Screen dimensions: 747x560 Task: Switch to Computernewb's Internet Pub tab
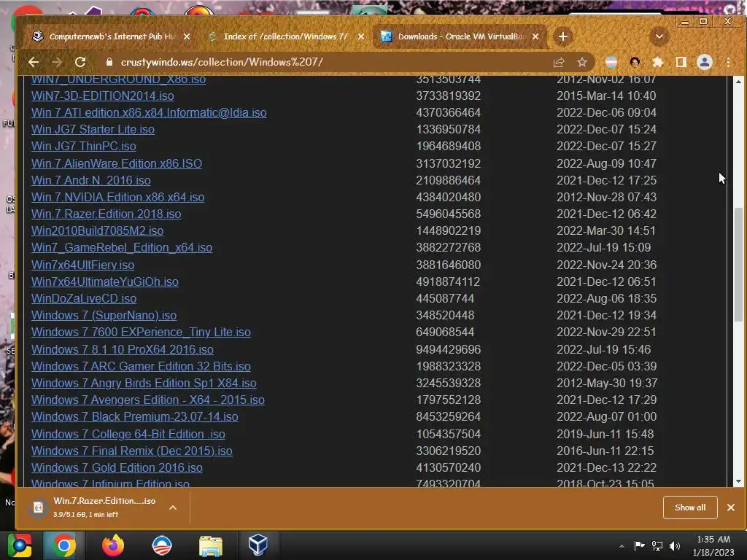(x=112, y=36)
